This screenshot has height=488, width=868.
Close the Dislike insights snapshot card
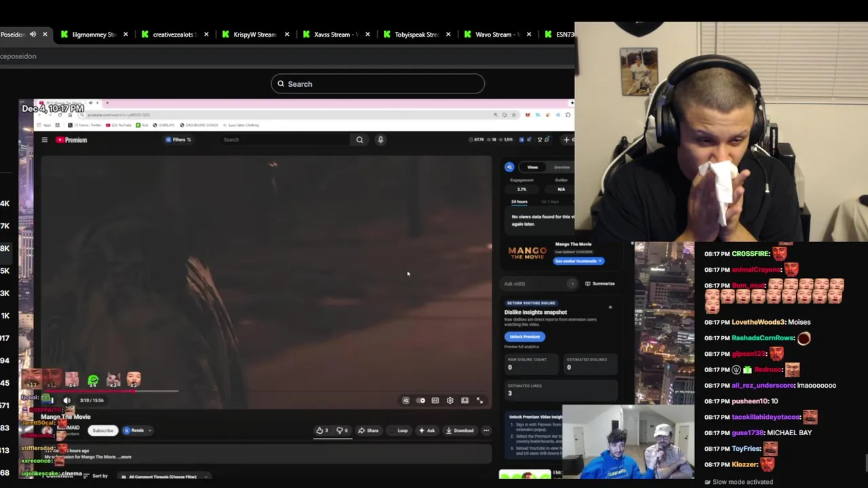[610, 307]
